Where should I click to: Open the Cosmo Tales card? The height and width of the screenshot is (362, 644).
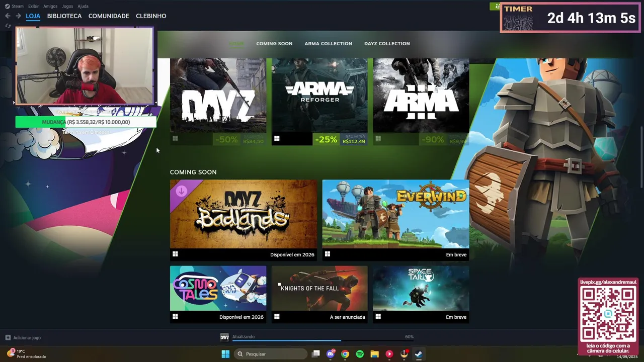click(218, 294)
